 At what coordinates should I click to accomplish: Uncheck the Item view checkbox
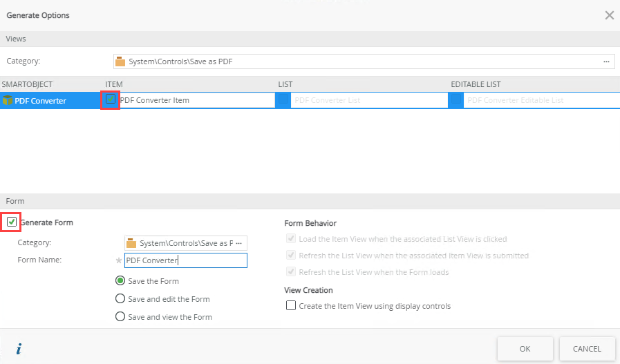(111, 99)
